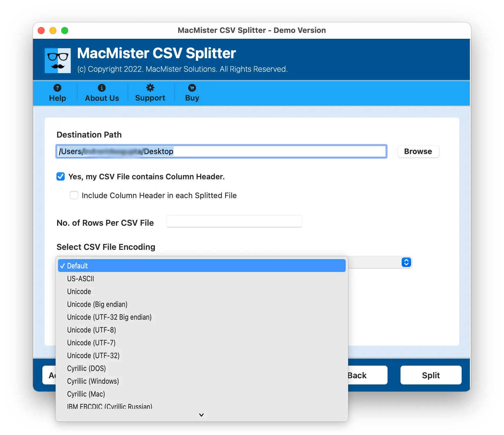This screenshot has width=504, height=435.
Task: Open the About Us info icon
Action: coord(102,88)
